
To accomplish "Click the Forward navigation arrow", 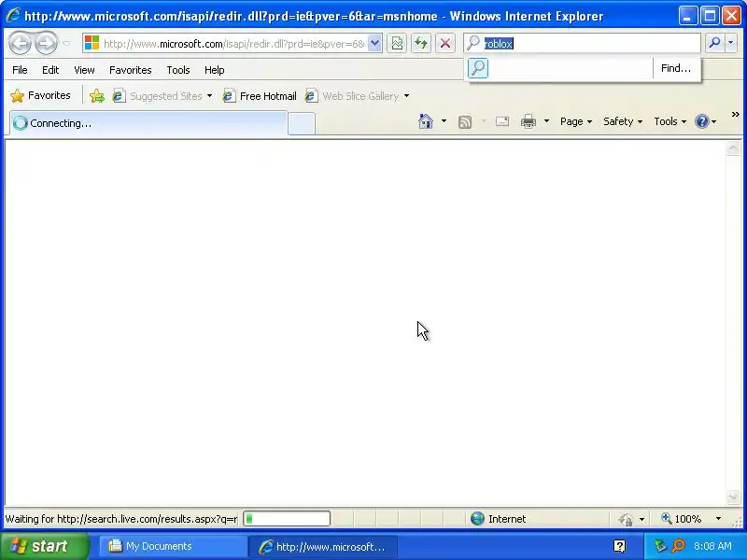I will (46, 43).
